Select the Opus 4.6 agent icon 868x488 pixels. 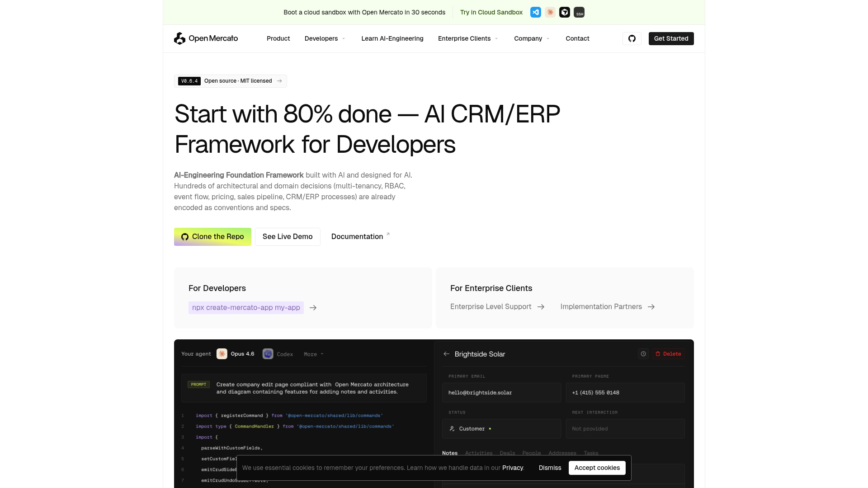[x=222, y=354]
